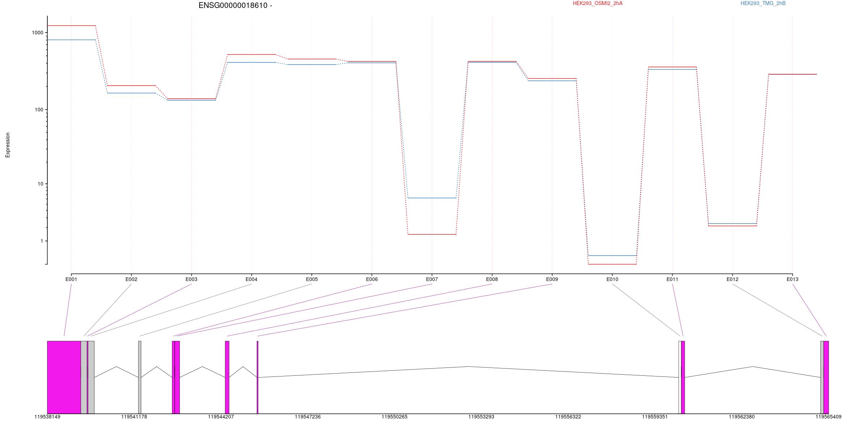This screenshot has width=868, height=434.
Task: Click the 1 y-axis tick label
Action: (42, 241)
